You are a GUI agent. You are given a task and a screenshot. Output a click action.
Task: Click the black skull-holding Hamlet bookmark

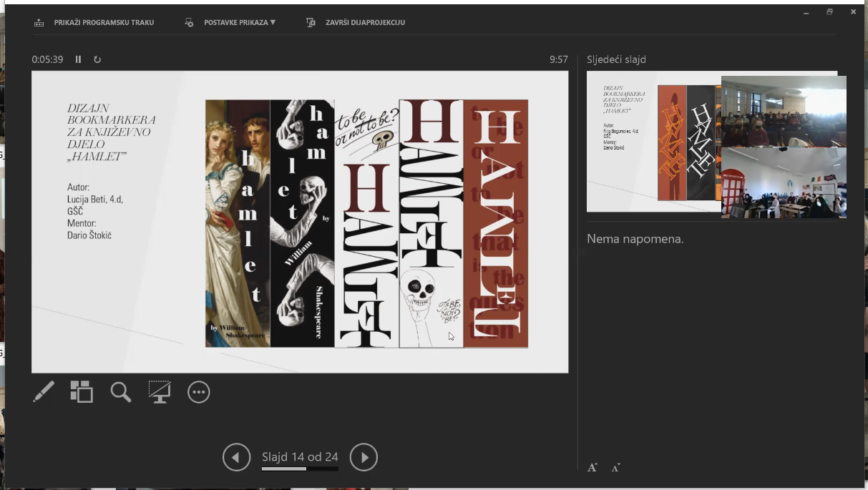coord(302,223)
